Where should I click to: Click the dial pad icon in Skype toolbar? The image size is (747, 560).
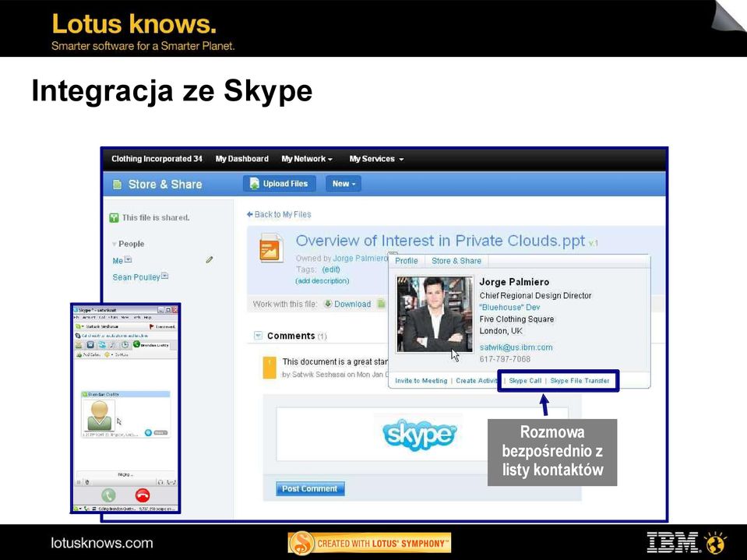[90, 345]
